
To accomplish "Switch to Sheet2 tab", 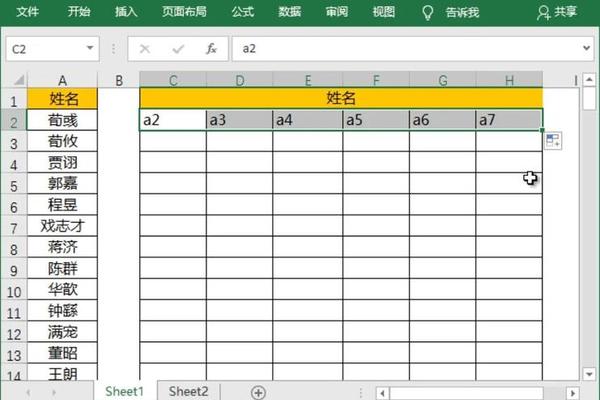I will (188, 391).
